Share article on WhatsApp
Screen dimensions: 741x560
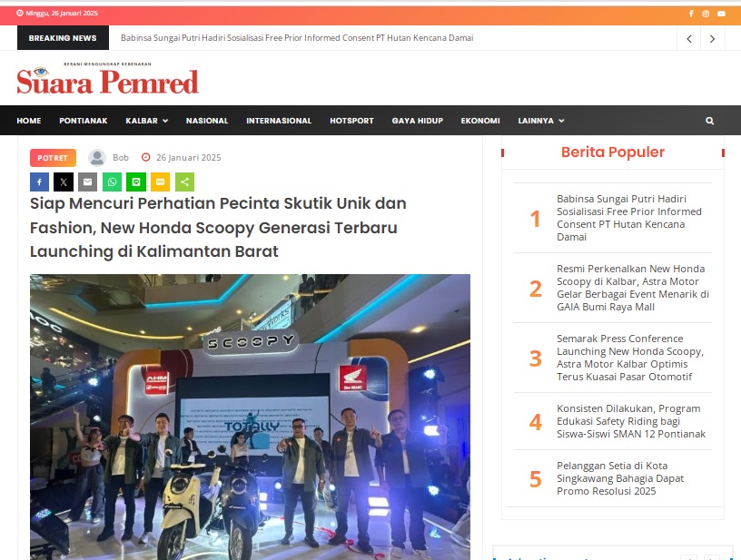(112, 182)
